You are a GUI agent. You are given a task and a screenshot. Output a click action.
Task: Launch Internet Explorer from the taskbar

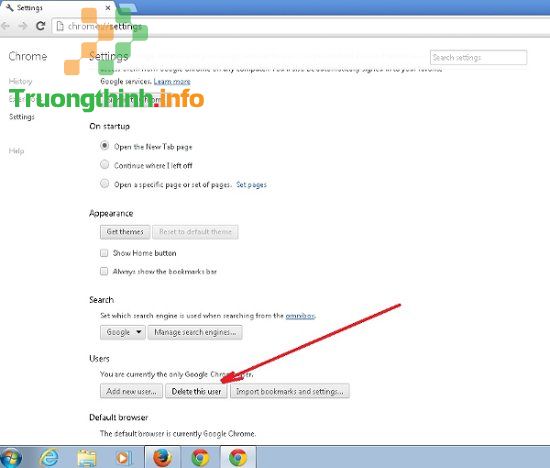click(x=49, y=458)
